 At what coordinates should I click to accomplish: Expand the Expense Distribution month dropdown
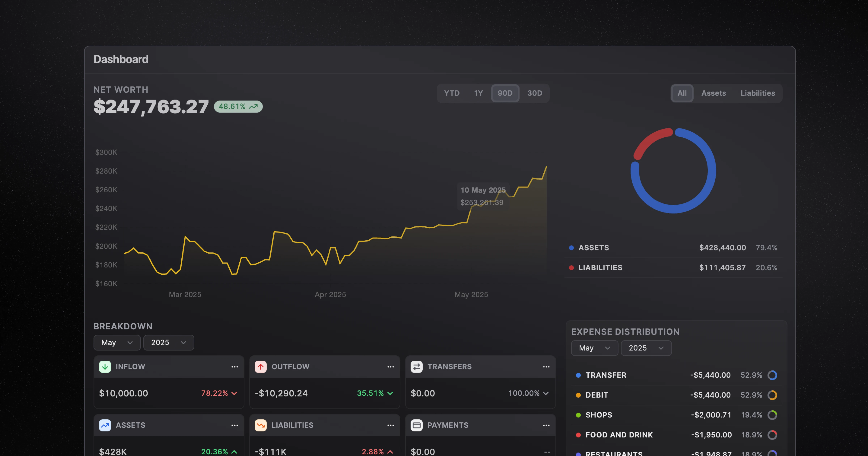pyautogui.click(x=594, y=348)
